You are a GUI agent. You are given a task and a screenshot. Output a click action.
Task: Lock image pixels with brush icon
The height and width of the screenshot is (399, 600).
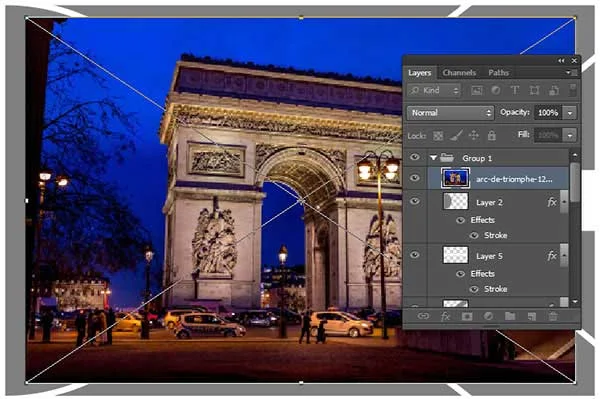(x=456, y=135)
